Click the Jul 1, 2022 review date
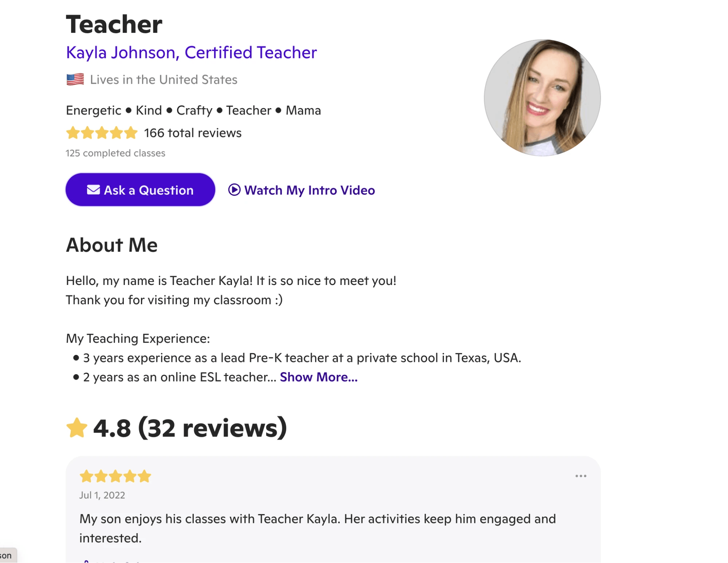 coord(102,495)
